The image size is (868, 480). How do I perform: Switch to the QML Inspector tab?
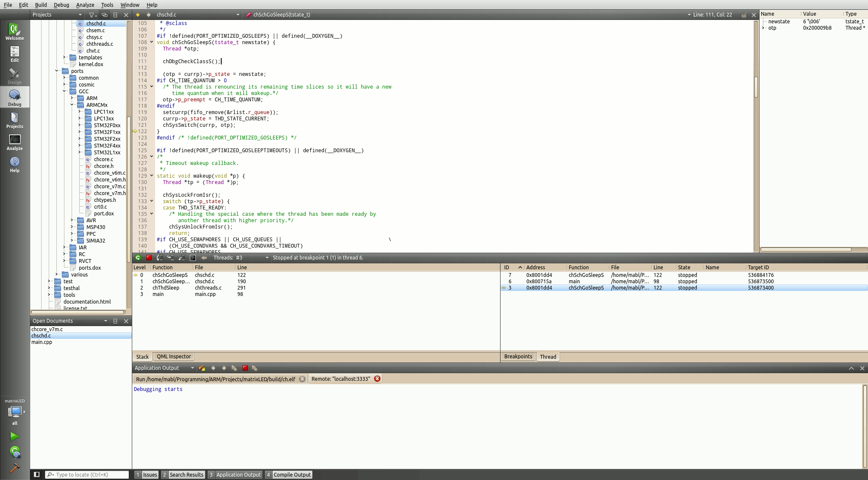(x=174, y=357)
